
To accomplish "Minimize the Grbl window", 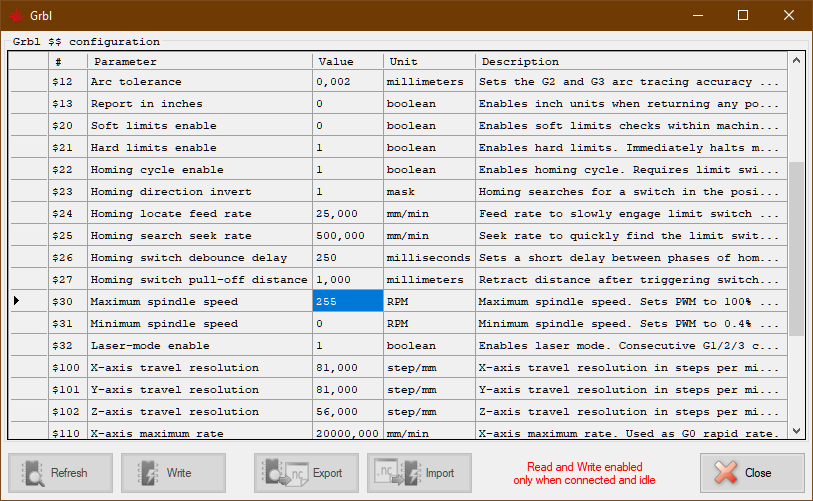I will coord(698,16).
